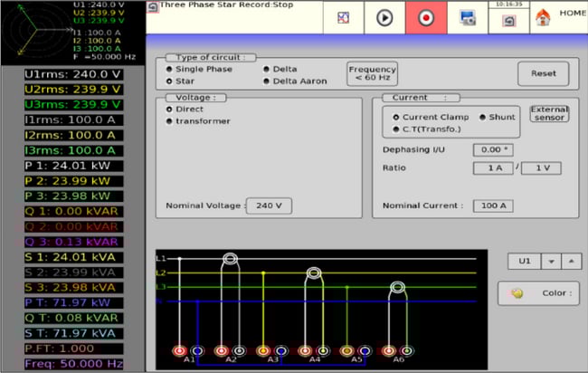This screenshot has height=373, width=588.
Task: Click the I2rms: 100.0 A reading
Action: point(73,135)
